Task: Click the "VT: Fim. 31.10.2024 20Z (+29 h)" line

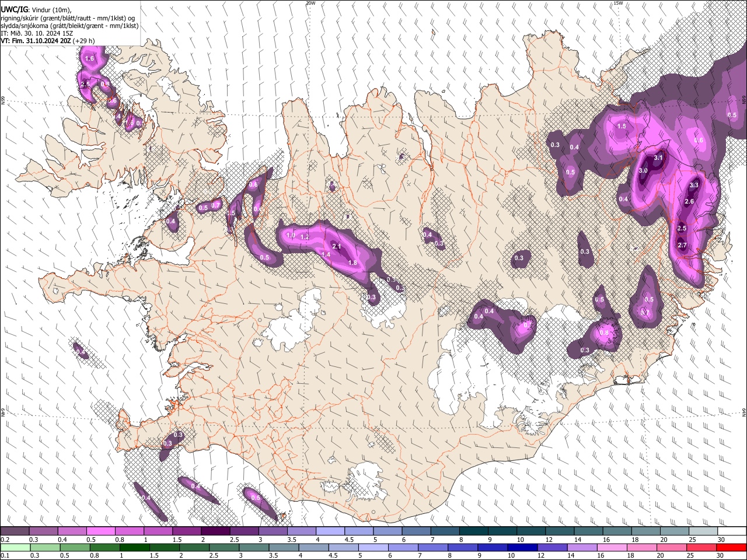Action: [48, 40]
